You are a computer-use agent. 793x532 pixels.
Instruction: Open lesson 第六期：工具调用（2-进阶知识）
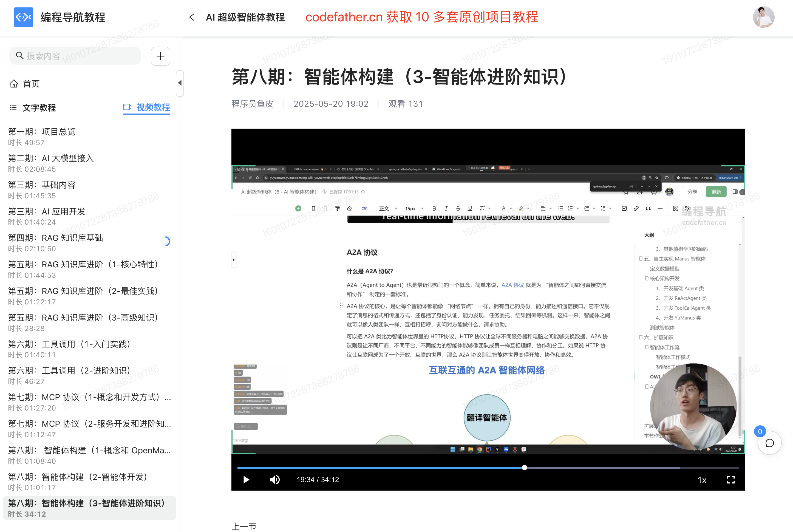(69, 371)
